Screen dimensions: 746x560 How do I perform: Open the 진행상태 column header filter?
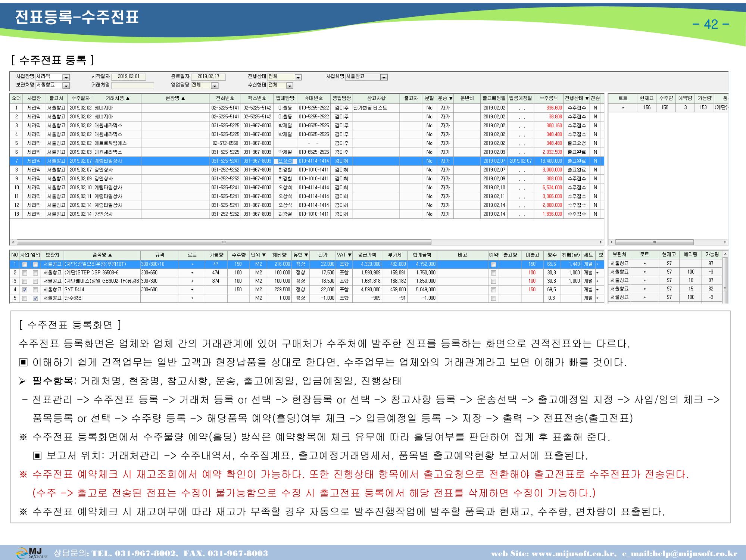pos(587,99)
